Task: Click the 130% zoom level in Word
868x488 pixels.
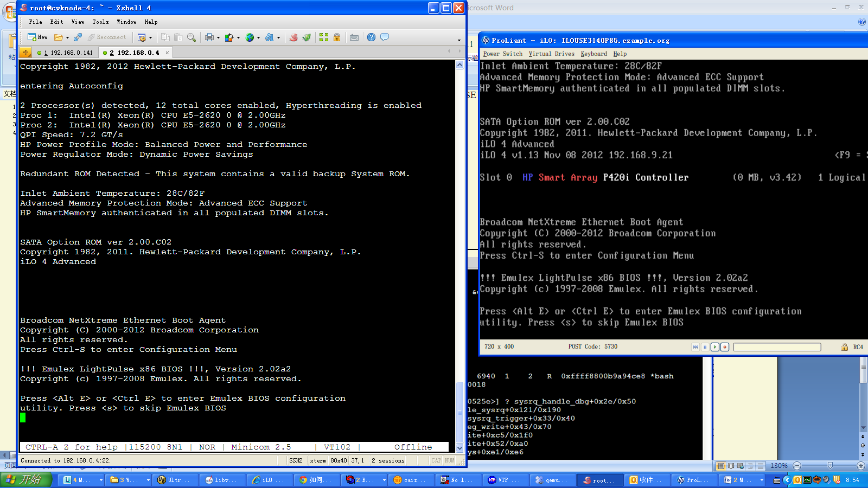Action: pos(778,466)
